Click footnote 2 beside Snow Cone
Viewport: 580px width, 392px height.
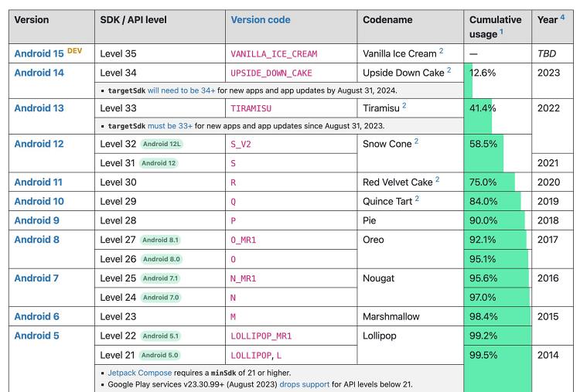[416, 141]
